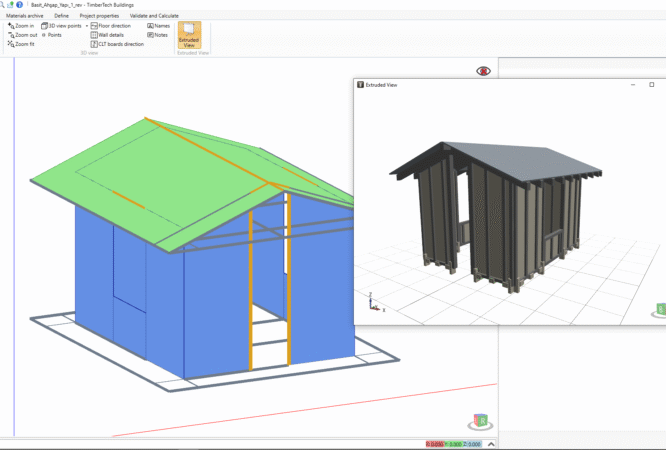Expand the status bar chevron arrow

pyautogui.click(x=490, y=443)
